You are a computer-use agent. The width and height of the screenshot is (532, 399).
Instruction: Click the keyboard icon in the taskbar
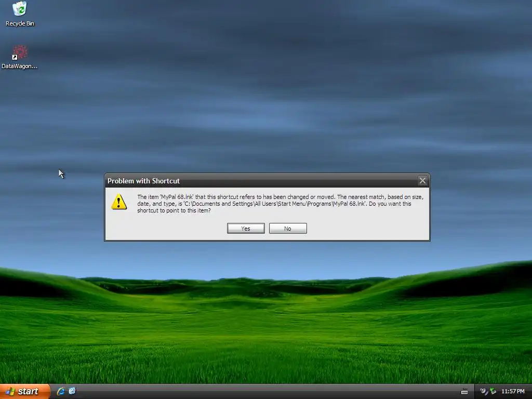(x=464, y=392)
